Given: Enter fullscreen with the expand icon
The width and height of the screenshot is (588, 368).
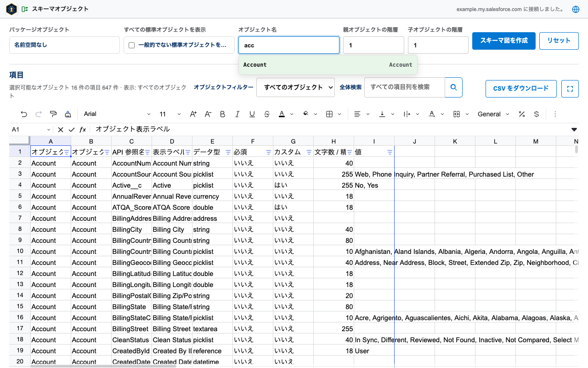Looking at the screenshot, I should click(570, 89).
